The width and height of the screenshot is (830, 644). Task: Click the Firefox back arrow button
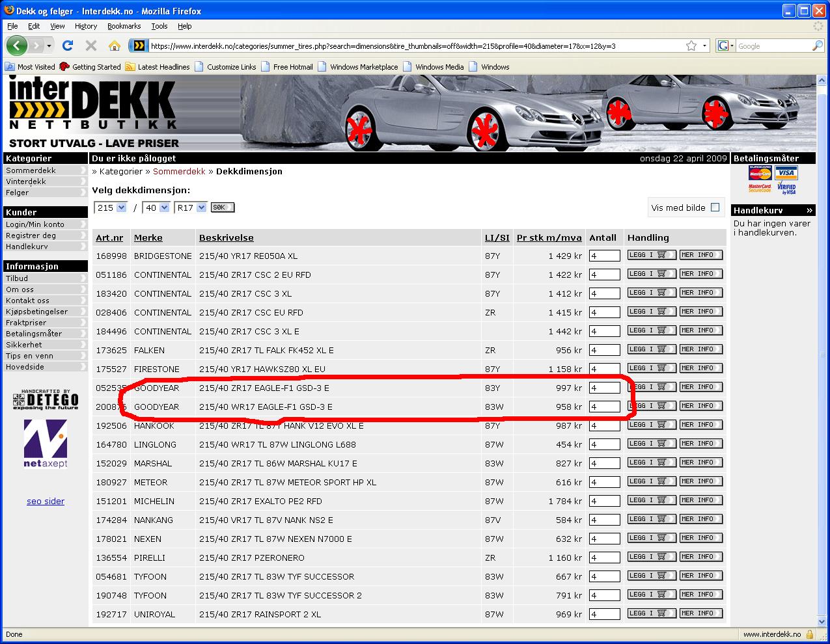coord(17,46)
